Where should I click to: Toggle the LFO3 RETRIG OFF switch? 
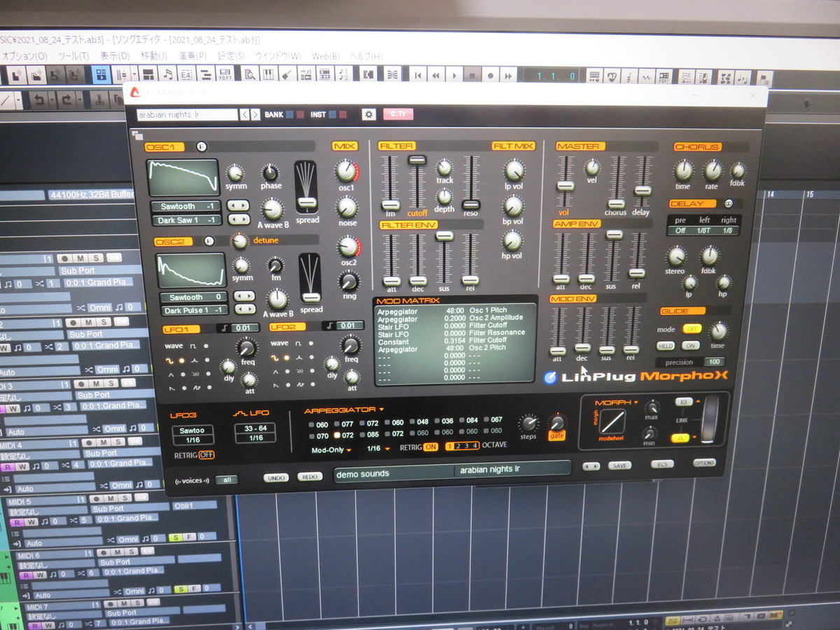tap(206, 454)
